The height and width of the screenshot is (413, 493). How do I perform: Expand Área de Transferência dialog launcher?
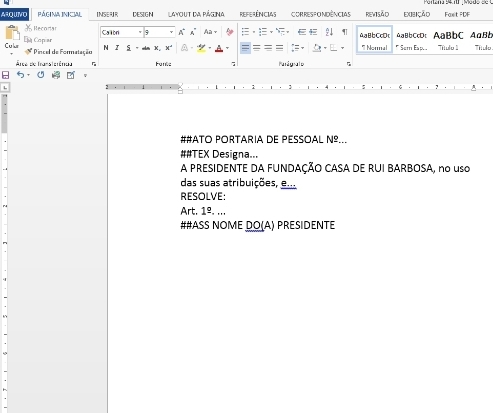point(94,64)
